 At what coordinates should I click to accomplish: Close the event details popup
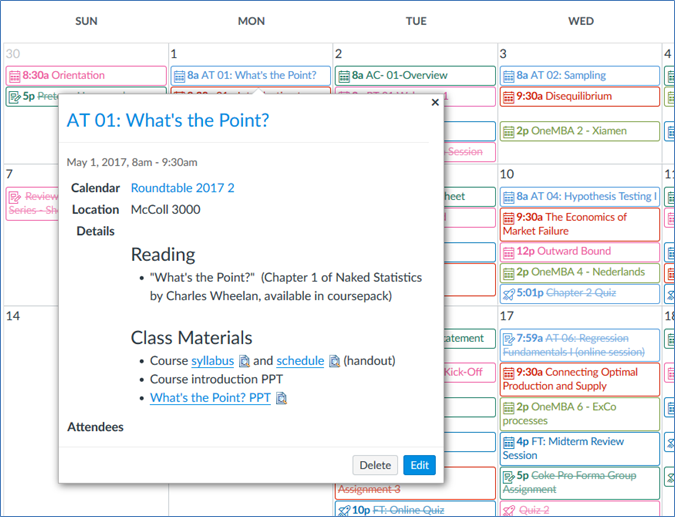pos(434,102)
